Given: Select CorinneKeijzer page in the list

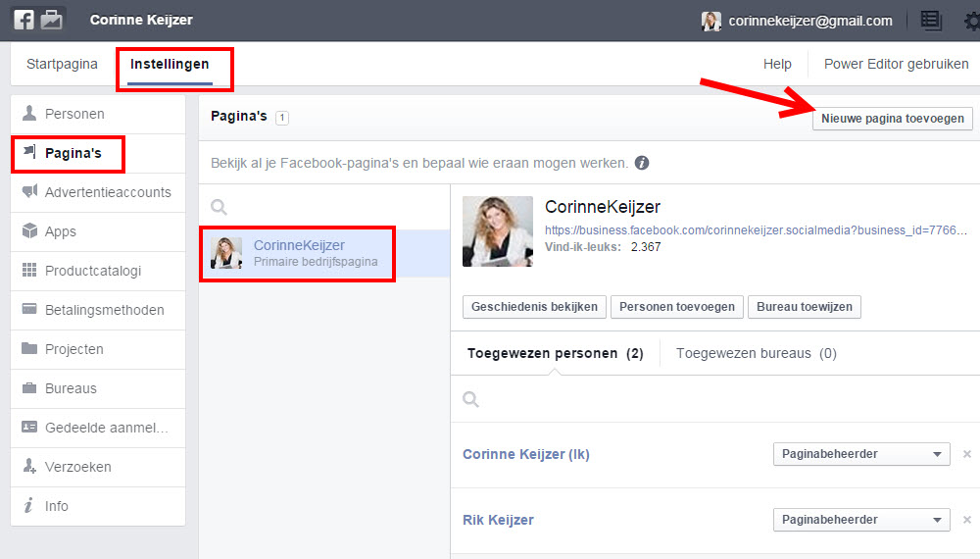Looking at the screenshot, I should pyautogui.click(x=298, y=253).
